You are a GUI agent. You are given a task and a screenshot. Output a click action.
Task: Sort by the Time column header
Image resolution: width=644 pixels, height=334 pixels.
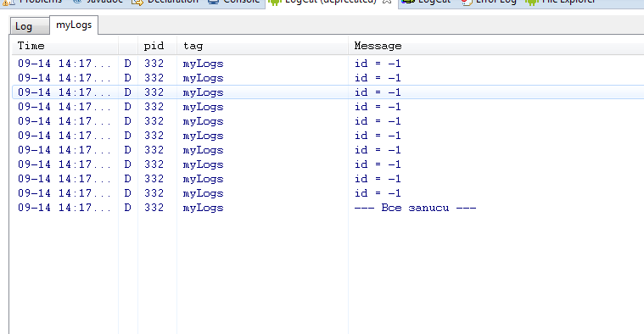coord(64,46)
